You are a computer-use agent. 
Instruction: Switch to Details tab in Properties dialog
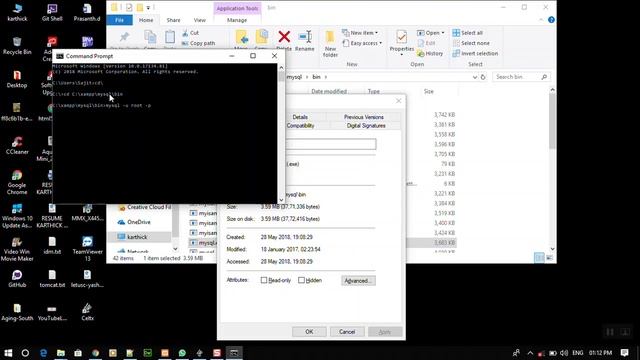[300, 117]
